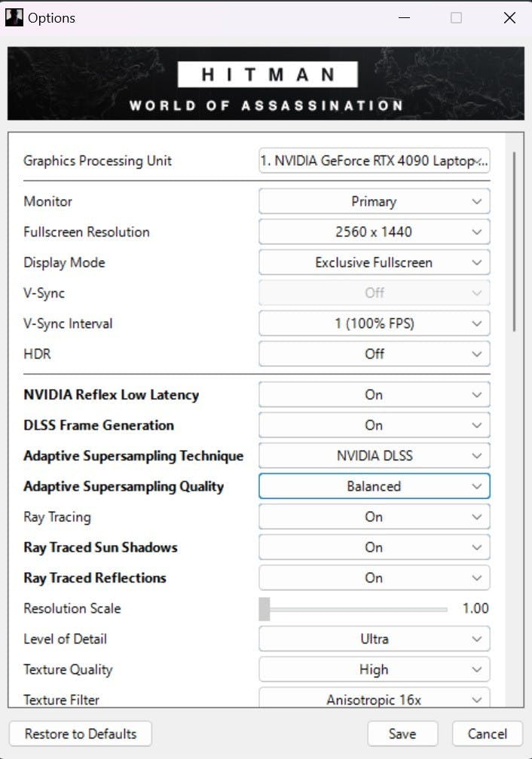Open the Level of Detail Ultra dropdown
This screenshot has height=759, width=532.
coord(375,639)
